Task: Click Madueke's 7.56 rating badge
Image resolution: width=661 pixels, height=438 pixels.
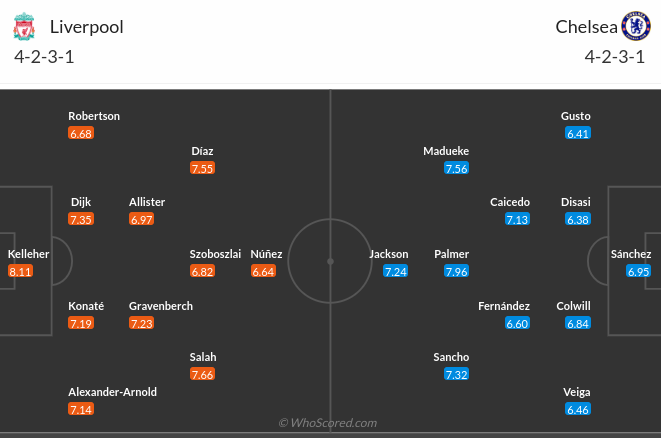Action: pos(457,168)
